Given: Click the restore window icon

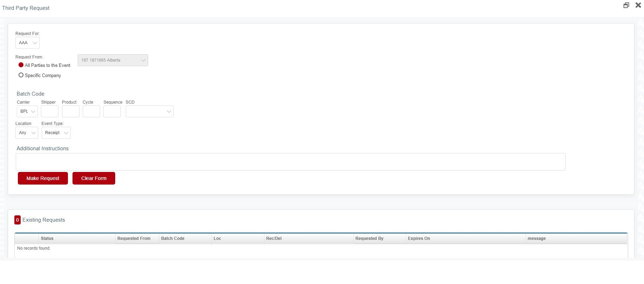Looking at the screenshot, I should pyautogui.click(x=626, y=5).
